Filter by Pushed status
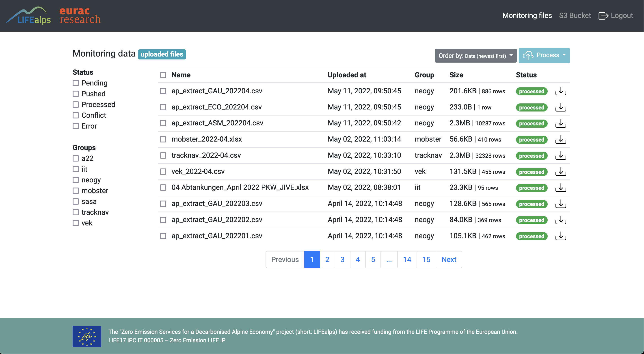Image resolution: width=644 pixels, height=354 pixels. [76, 94]
